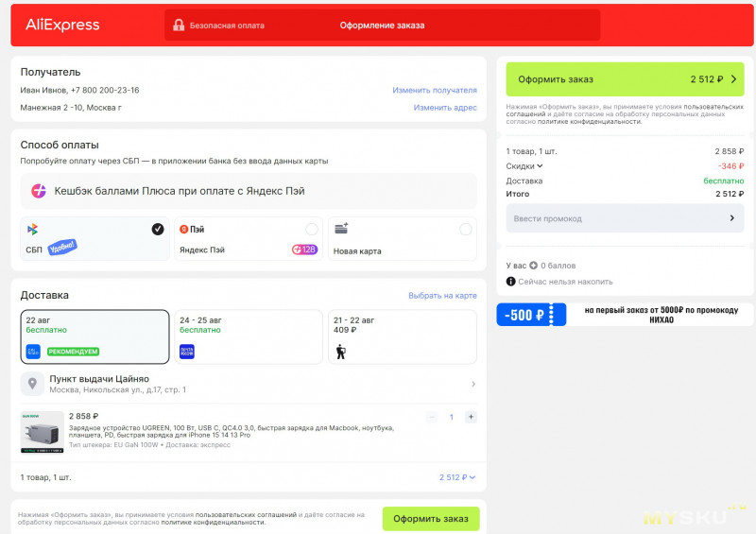This screenshot has width=756, height=534.
Task: Decrease item quantity with minus button
Action: [432, 417]
